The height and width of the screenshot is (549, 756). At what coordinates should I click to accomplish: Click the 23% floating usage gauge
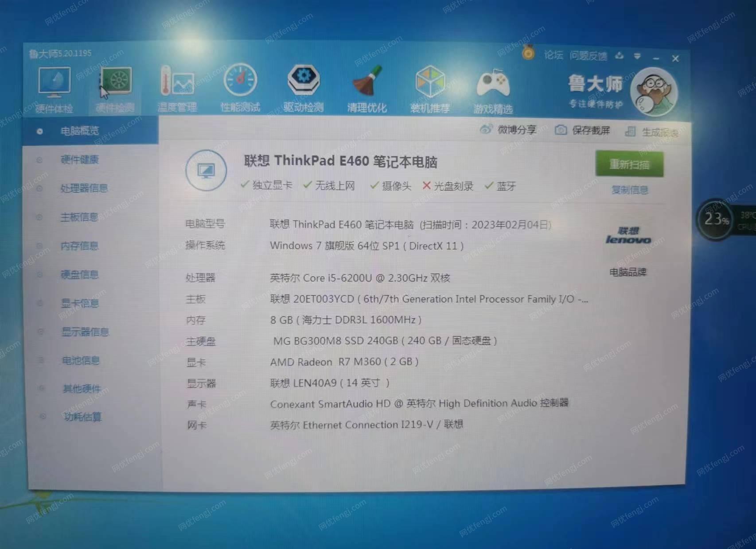715,219
